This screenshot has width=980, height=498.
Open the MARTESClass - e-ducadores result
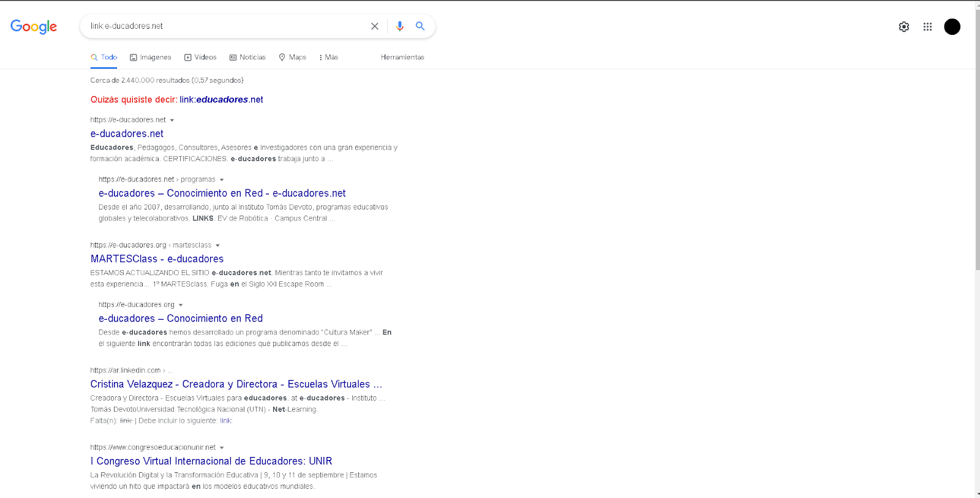point(157,258)
